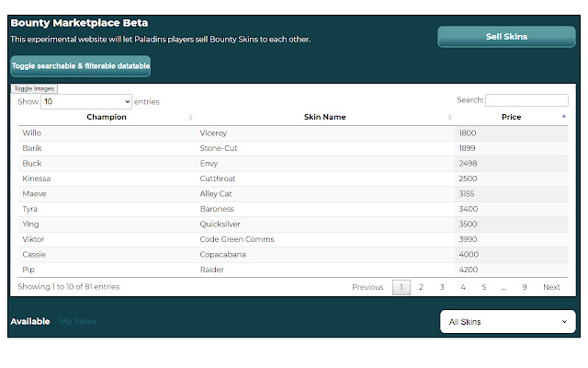This screenshot has height=368, width=588.
Task: Click the Viceroy skin name
Action: tap(213, 132)
